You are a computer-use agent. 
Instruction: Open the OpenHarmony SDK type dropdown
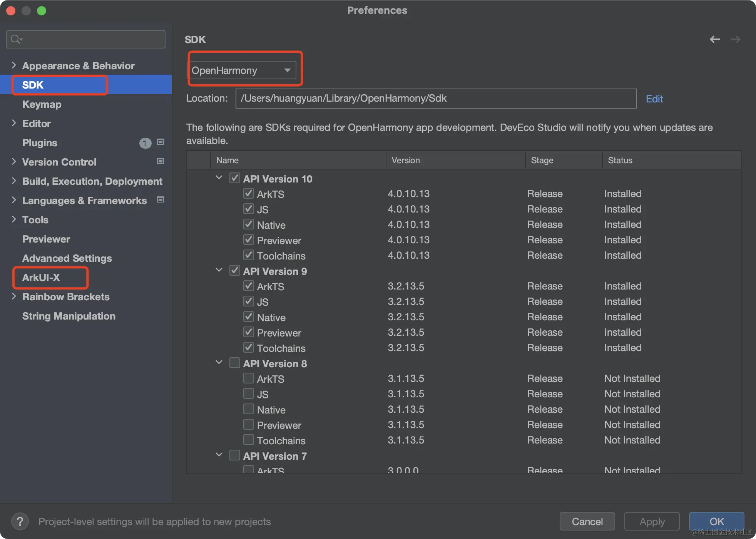243,70
